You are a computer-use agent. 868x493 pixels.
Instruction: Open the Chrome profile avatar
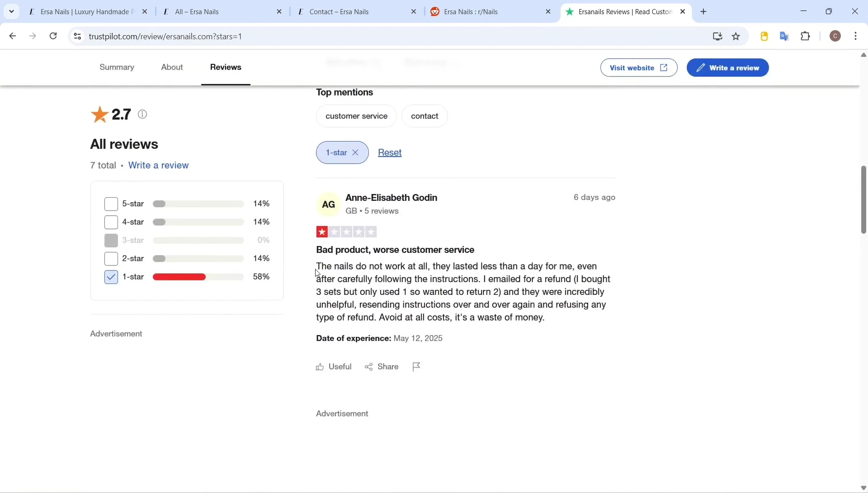tap(835, 36)
